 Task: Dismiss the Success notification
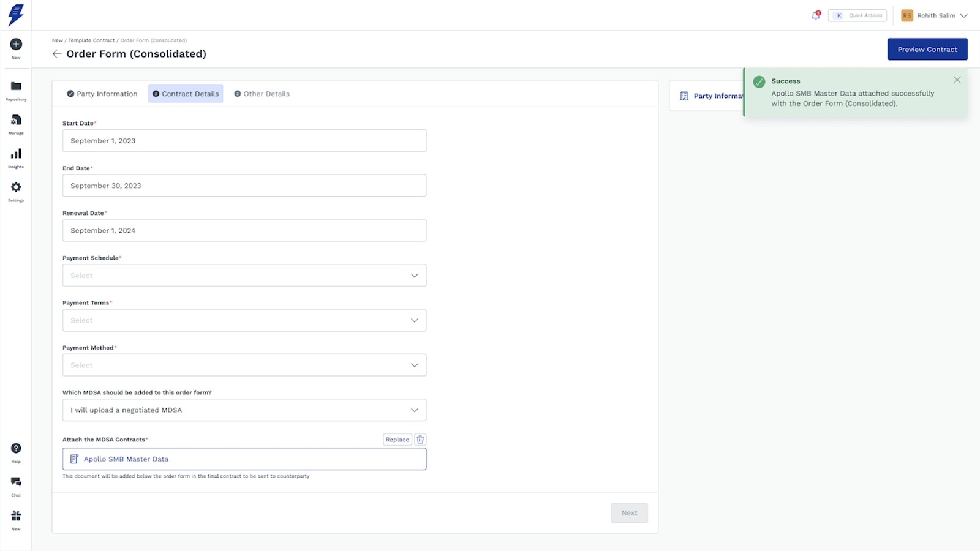[x=957, y=80]
